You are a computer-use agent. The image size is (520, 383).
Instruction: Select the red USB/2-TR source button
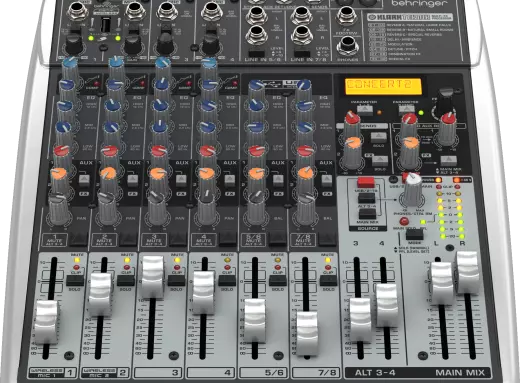(x=366, y=182)
